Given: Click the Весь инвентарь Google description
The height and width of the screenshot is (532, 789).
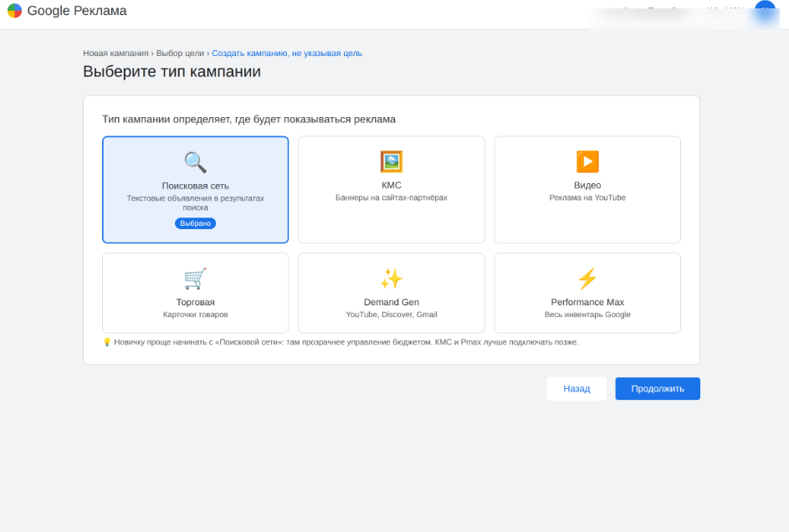Looking at the screenshot, I should (x=587, y=315).
